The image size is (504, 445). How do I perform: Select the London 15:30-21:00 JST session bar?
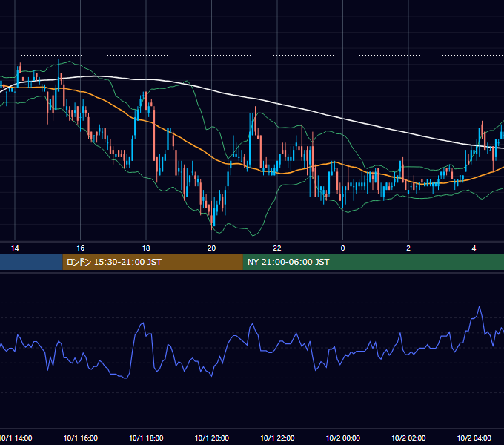153,262
